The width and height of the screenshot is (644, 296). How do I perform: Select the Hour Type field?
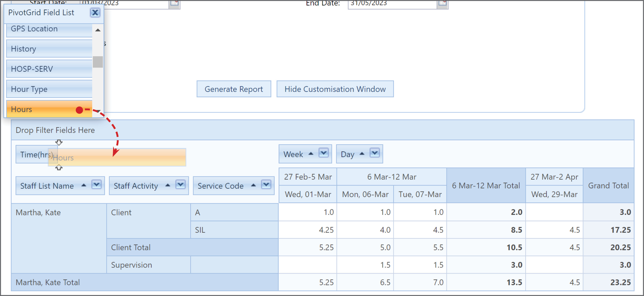(49, 89)
